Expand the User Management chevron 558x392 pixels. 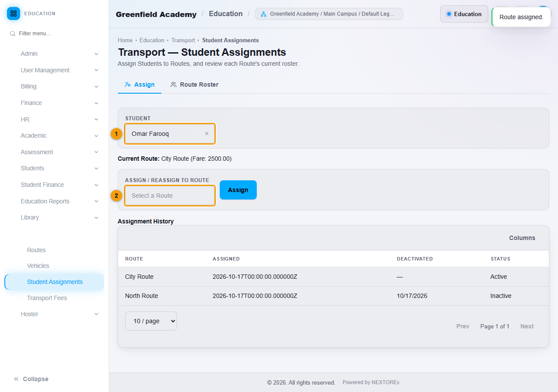click(x=96, y=70)
